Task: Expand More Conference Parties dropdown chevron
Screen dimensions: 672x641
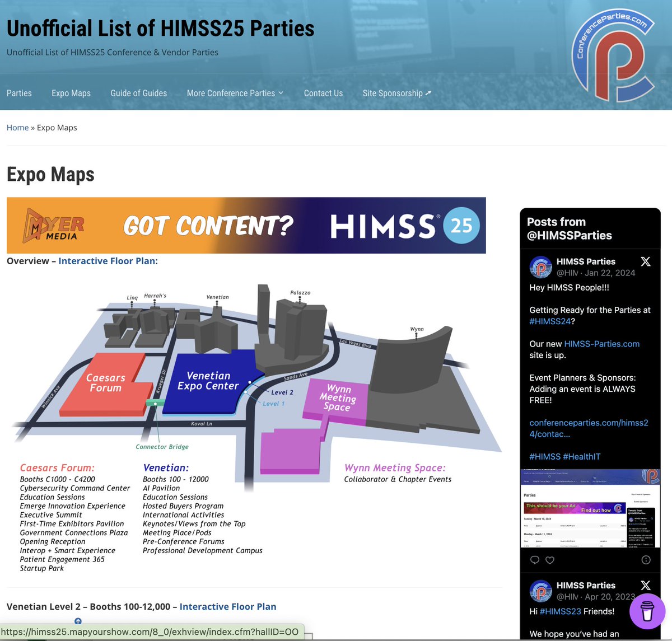Action: [x=281, y=93]
